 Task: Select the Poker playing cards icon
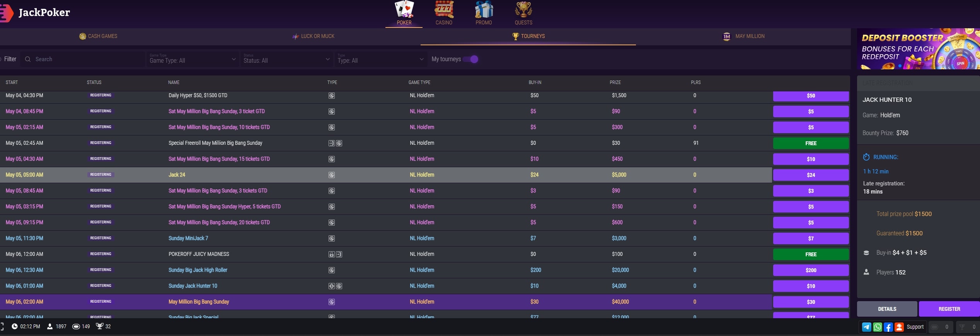point(403,9)
